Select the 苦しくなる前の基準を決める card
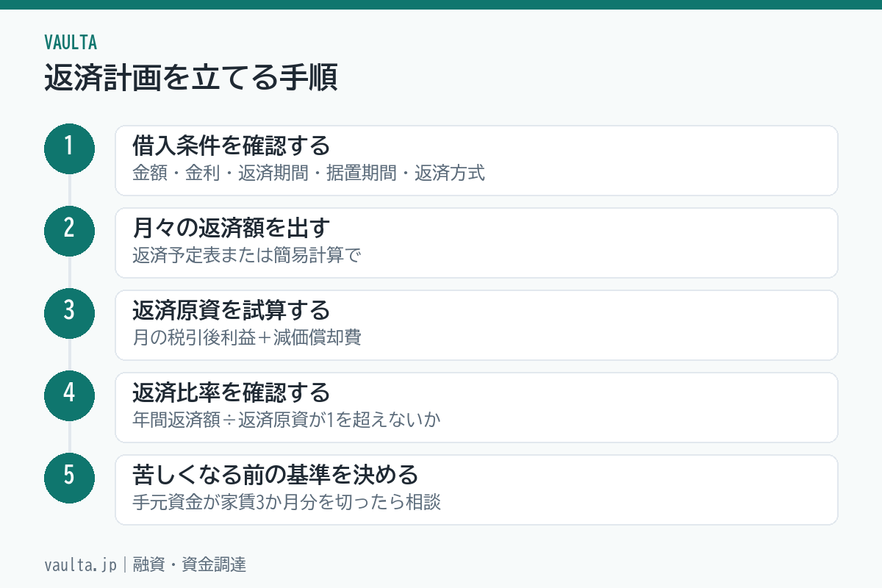 (476, 490)
